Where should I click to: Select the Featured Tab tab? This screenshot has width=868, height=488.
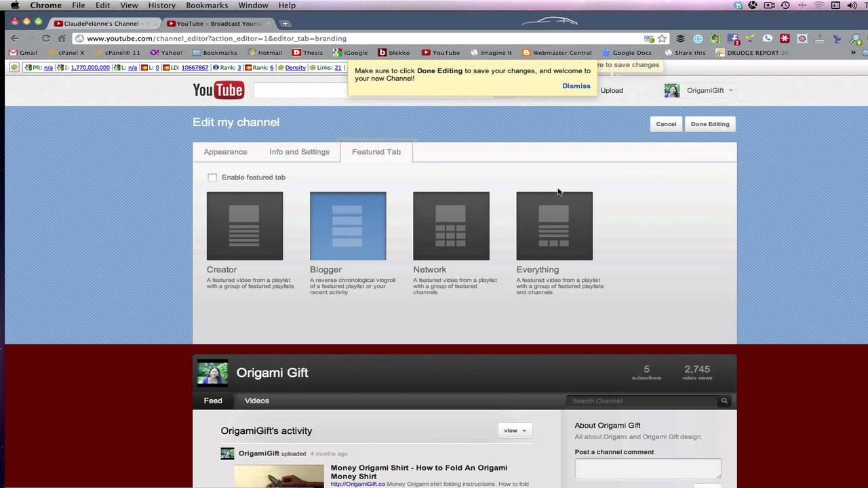point(376,152)
